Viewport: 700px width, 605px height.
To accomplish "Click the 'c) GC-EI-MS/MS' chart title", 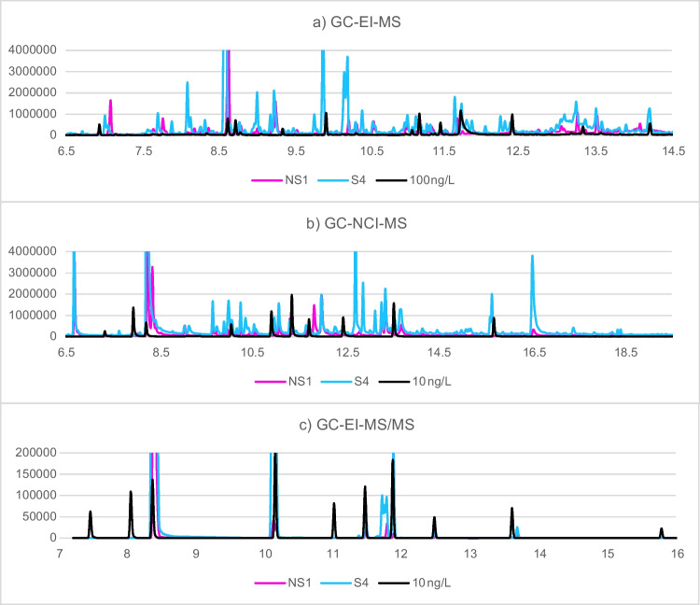I will point(357,425).
